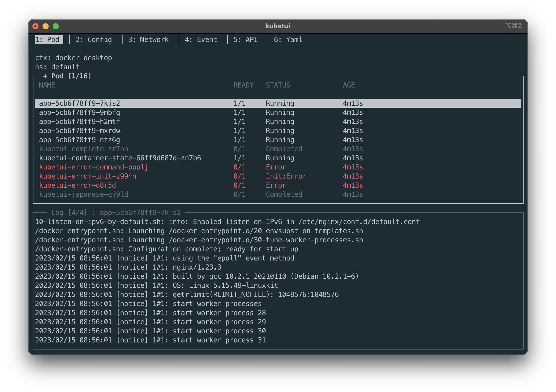Focus the Log [4/4] pane title
The image size is (556, 392).
(x=116, y=213)
